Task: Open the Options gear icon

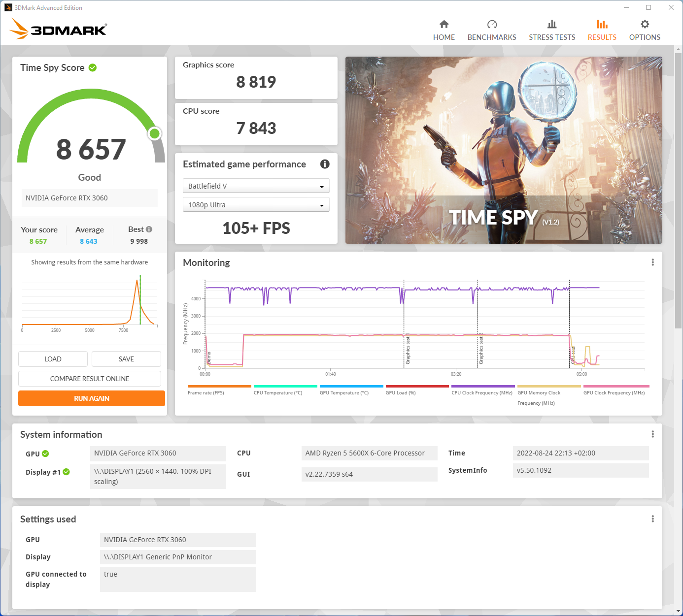Action: [x=645, y=25]
